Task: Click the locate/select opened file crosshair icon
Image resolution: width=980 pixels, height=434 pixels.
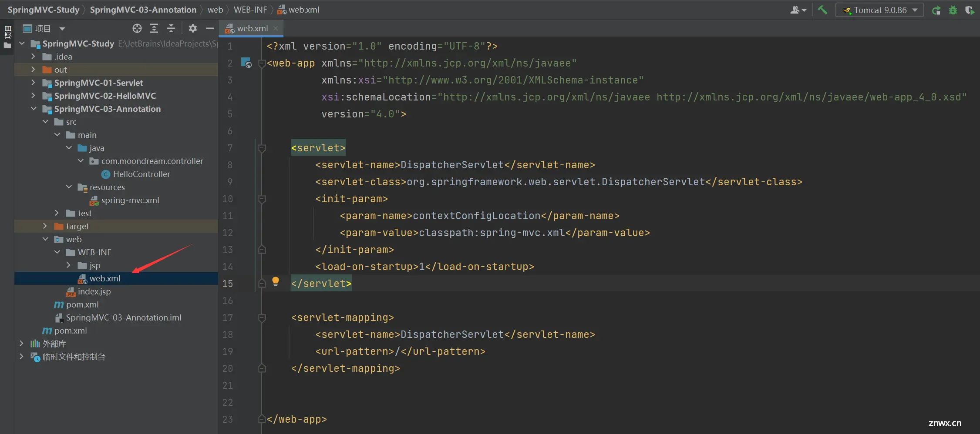Action: coord(137,29)
